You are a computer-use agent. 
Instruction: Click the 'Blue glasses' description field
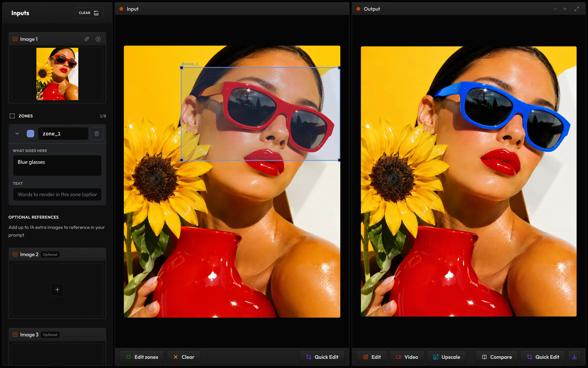pos(57,165)
